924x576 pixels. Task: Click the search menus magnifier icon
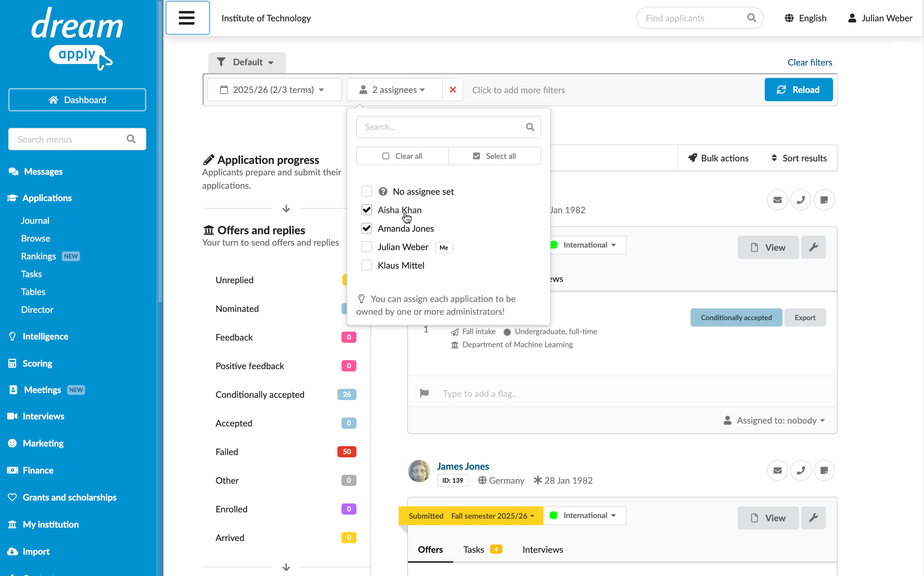(131, 139)
